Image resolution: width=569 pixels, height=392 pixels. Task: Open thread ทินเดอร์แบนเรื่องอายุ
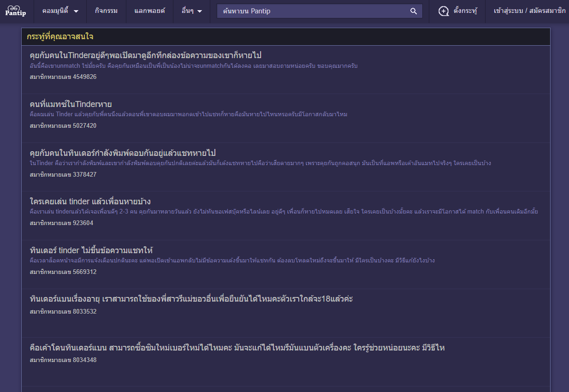tap(191, 299)
